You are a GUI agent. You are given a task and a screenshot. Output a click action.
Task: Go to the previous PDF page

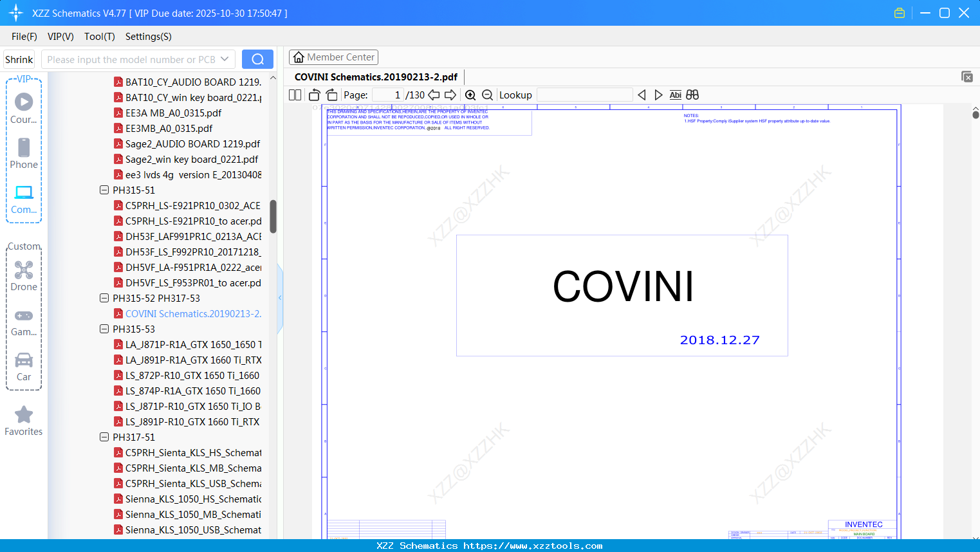click(434, 95)
